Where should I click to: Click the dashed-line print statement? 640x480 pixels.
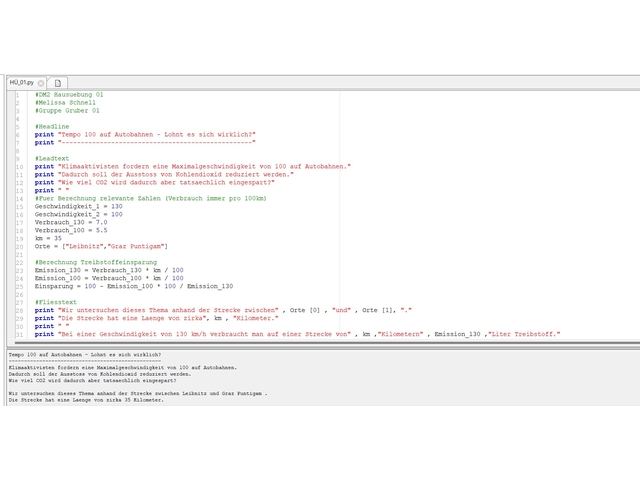click(145, 142)
